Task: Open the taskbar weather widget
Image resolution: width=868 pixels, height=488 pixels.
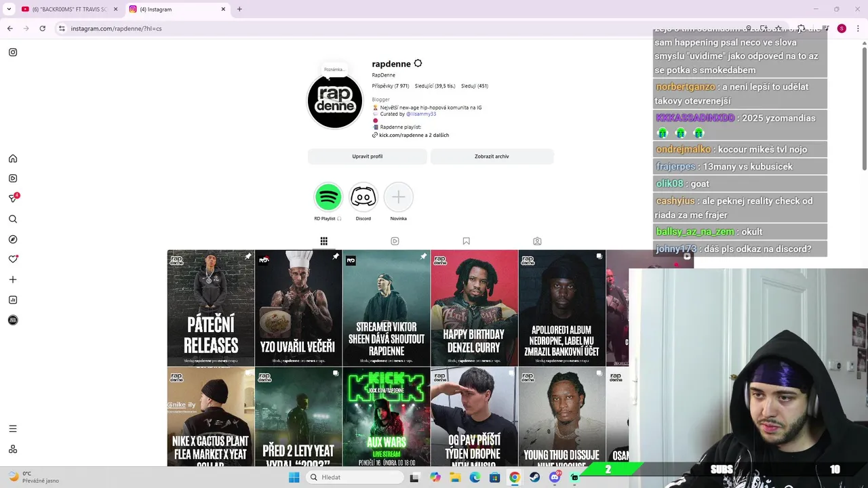Action: (x=33, y=477)
